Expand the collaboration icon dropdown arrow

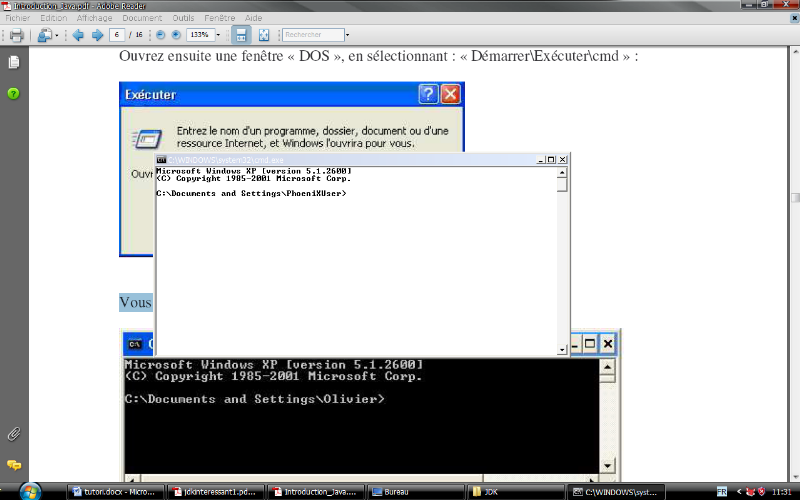pos(57,35)
